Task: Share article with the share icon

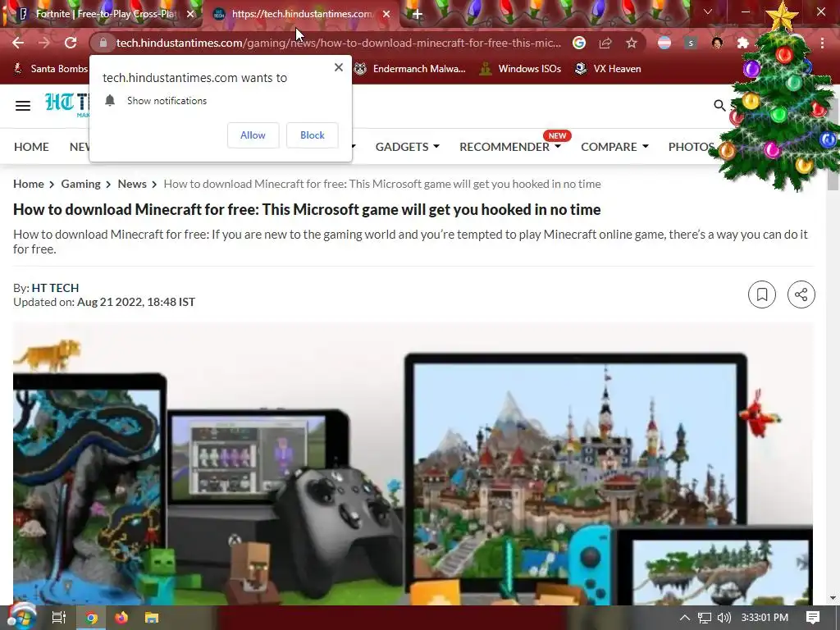Action: [801, 294]
